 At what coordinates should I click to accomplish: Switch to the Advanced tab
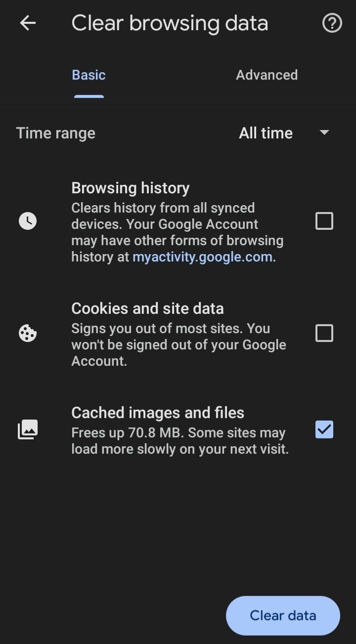(x=267, y=75)
